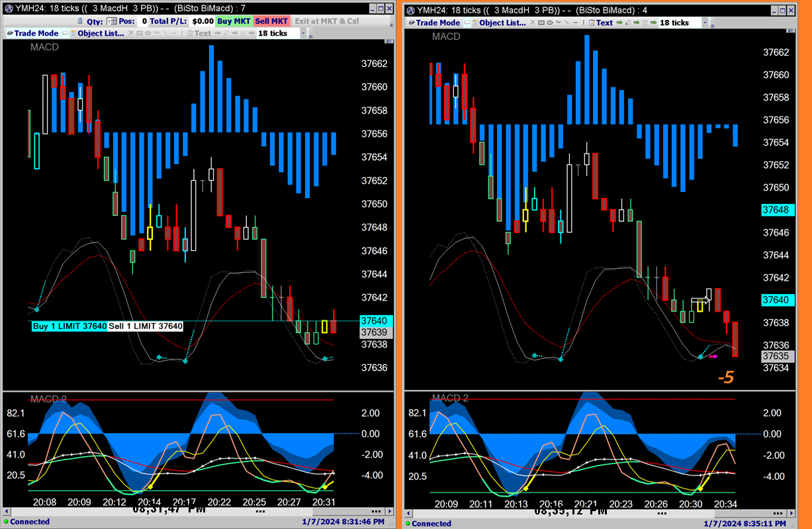Open 18 ticks interval dropdown in right window

coord(705,23)
